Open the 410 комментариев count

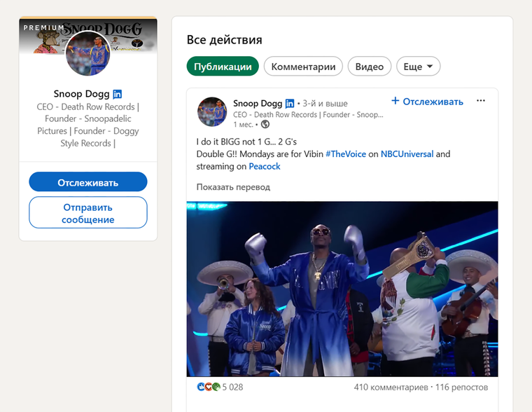[x=391, y=387]
